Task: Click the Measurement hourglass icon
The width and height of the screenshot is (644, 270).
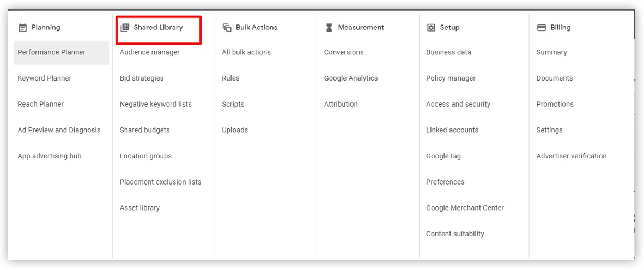Action: coord(329,28)
